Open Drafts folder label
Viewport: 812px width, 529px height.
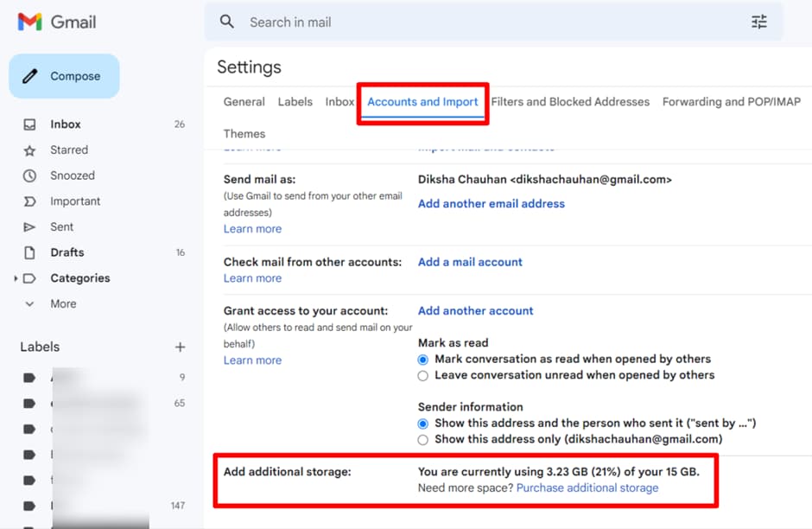(x=67, y=252)
